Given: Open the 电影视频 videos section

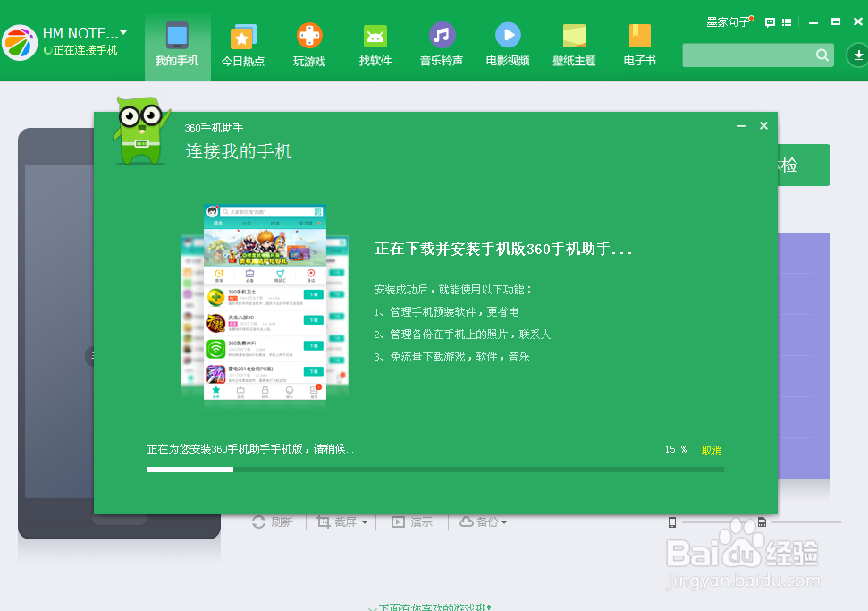Looking at the screenshot, I should (x=507, y=45).
